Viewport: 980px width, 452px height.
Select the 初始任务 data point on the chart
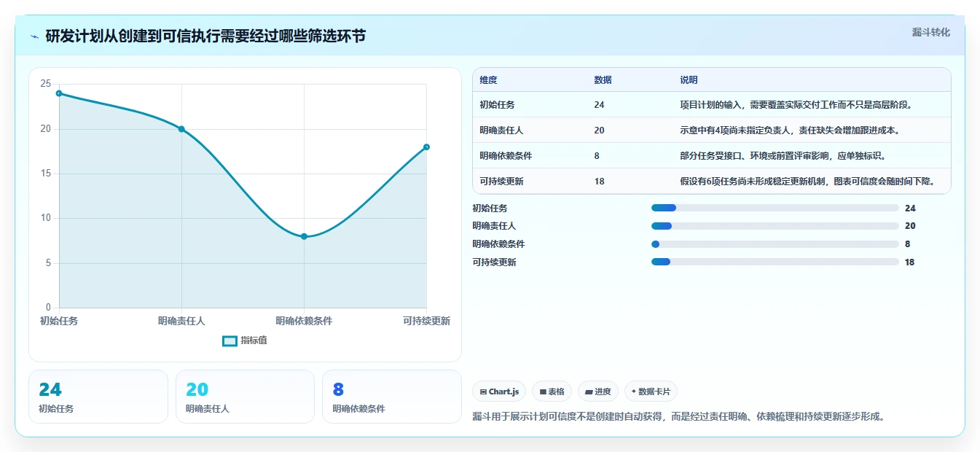tap(59, 93)
